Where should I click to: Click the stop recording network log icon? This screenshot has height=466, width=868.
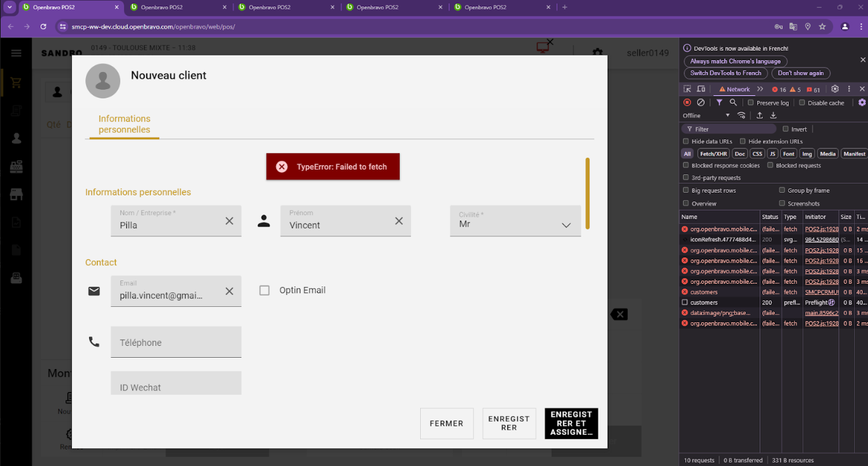[687, 103]
